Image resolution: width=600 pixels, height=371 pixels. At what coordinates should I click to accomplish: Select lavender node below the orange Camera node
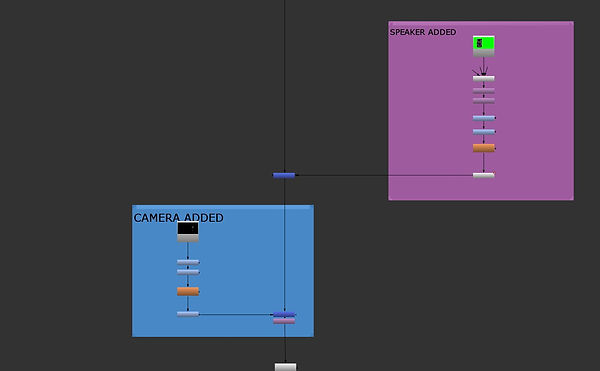point(188,314)
